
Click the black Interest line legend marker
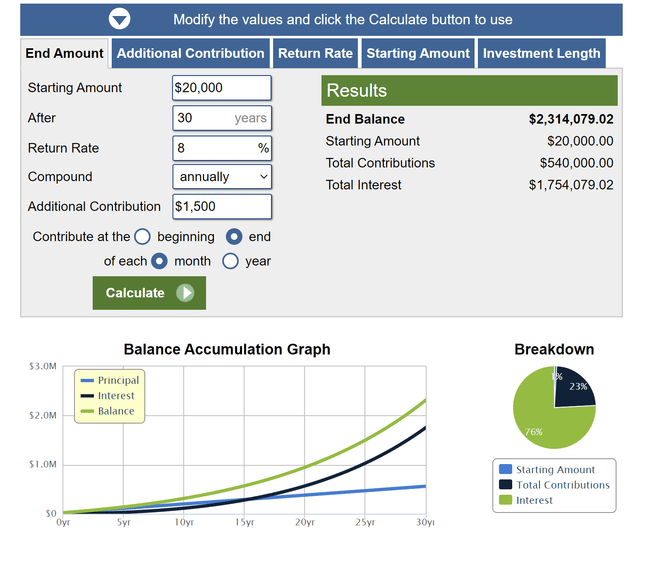[x=86, y=396]
